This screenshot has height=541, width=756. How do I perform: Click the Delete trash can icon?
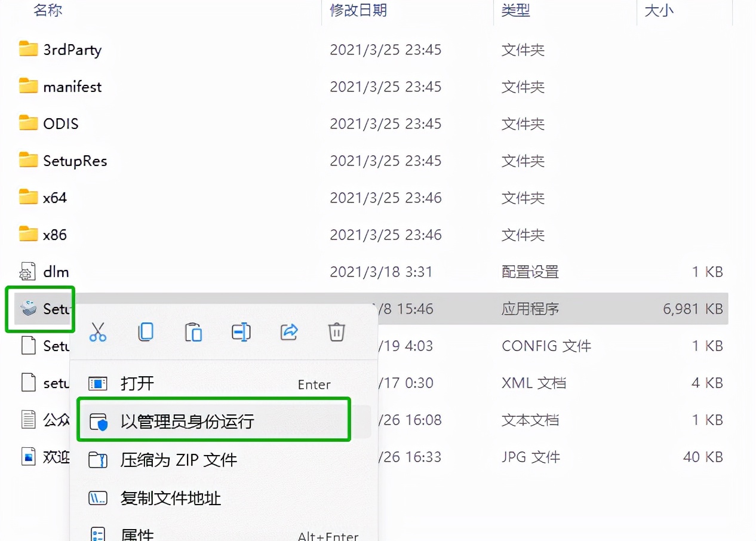[337, 332]
